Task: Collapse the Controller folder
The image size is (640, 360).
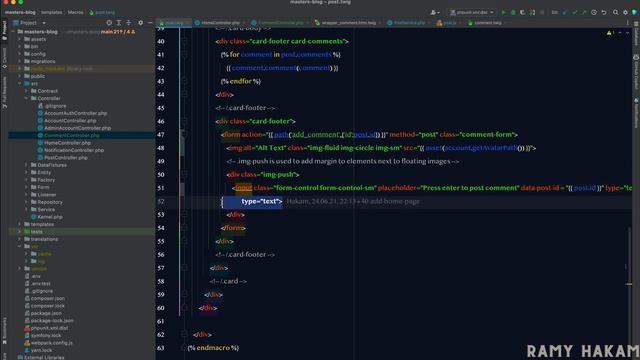Action: coord(26,98)
